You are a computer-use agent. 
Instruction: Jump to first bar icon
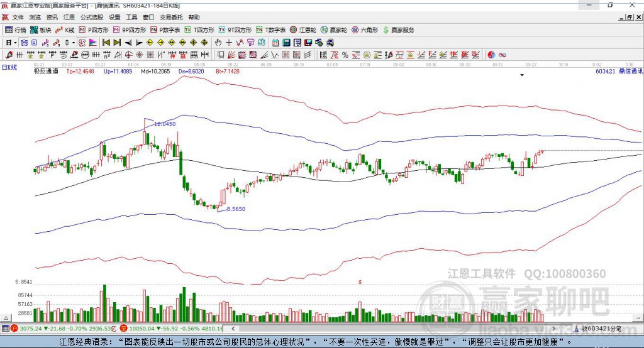106,43
